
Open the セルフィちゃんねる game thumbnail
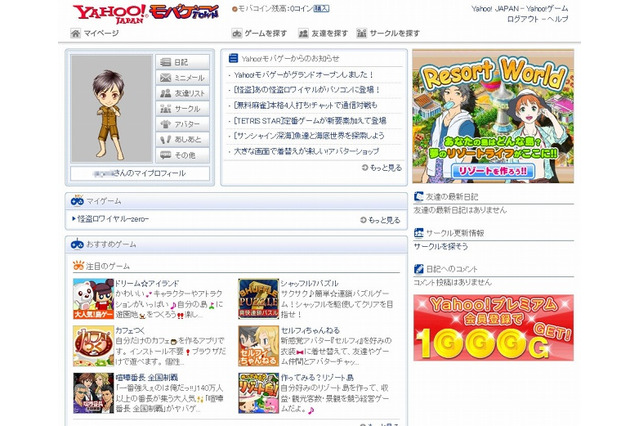tap(259, 346)
